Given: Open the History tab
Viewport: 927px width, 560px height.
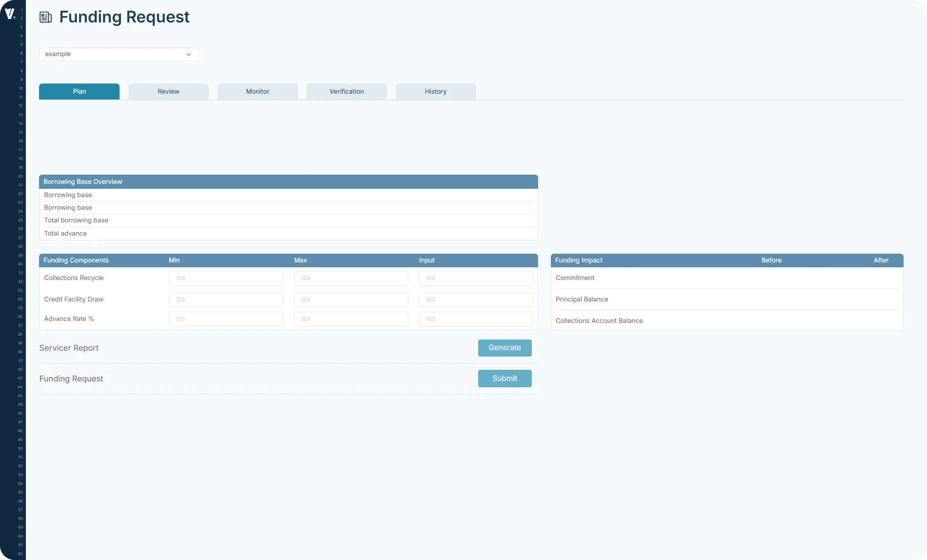Looking at the screenshot, I should [435, 91].
